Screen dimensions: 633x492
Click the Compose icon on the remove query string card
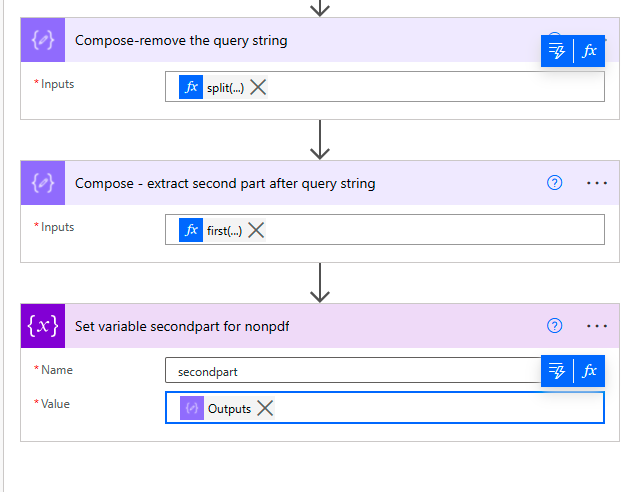[x=43, y=41]
